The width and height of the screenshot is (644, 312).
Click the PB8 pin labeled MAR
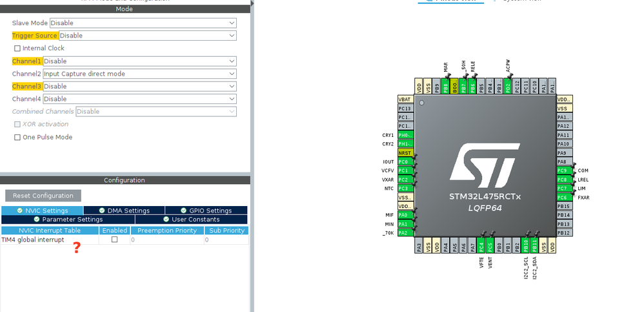446,86
